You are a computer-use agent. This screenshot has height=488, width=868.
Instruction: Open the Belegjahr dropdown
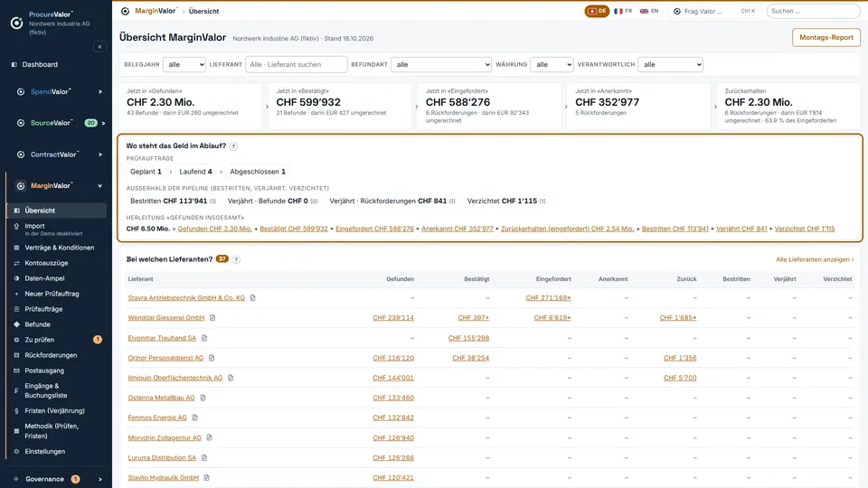tap(184, 65)
